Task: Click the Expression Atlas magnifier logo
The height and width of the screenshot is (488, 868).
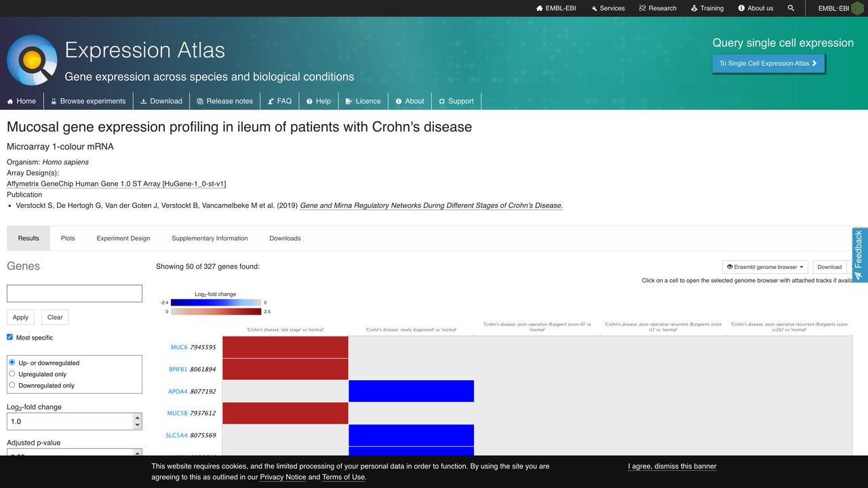Action: pyautogui.click(x=32, y=60)
